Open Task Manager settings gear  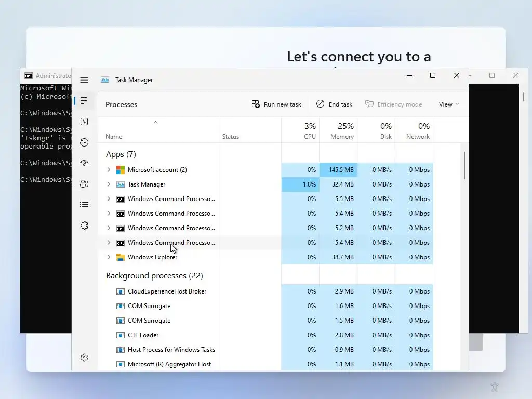[84, 357]
